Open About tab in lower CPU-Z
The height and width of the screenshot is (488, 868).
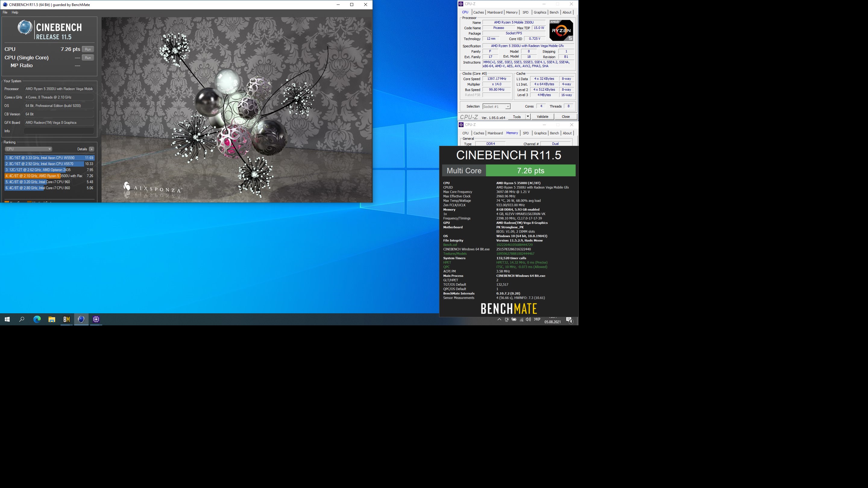(568, 133)
